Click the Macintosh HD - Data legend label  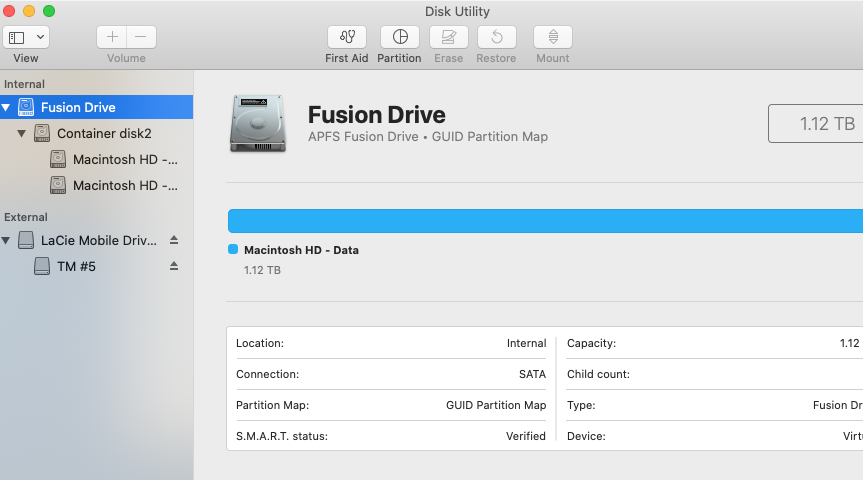[x=301, y=250]
